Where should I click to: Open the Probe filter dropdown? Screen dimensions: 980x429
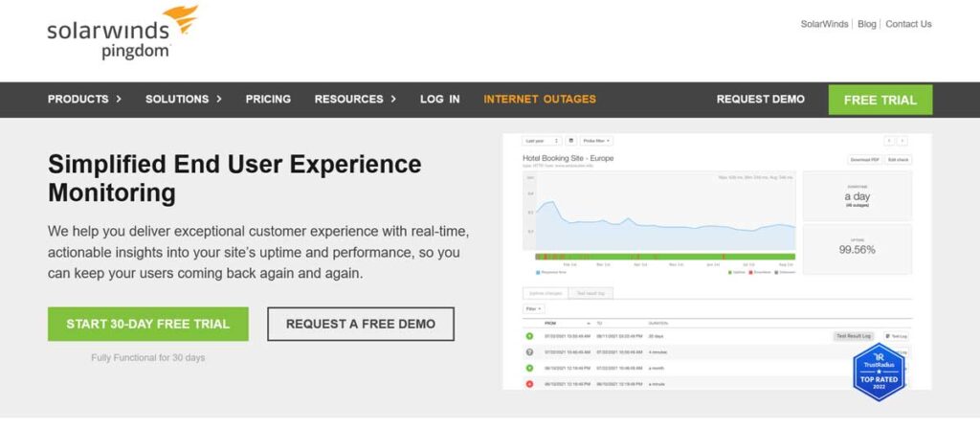pos(597,142)
